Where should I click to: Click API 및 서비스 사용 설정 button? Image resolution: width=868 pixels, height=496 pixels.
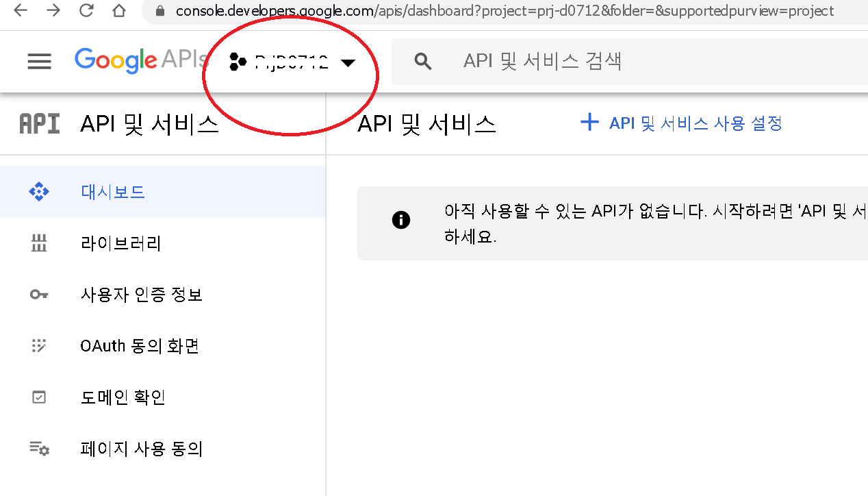coord(681,123)
